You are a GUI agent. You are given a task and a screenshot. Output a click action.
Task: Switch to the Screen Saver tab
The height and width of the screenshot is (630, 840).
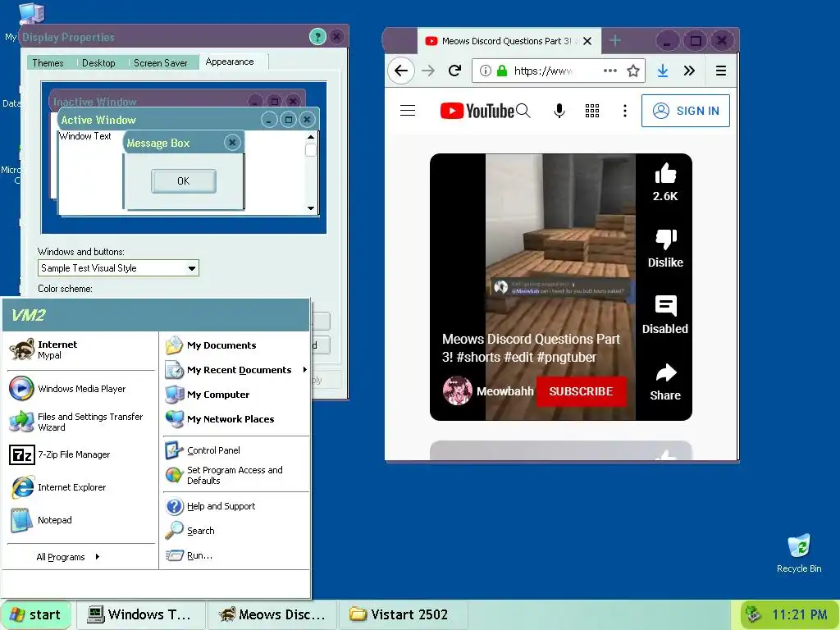pyautogui.click(x=161, y=62)
